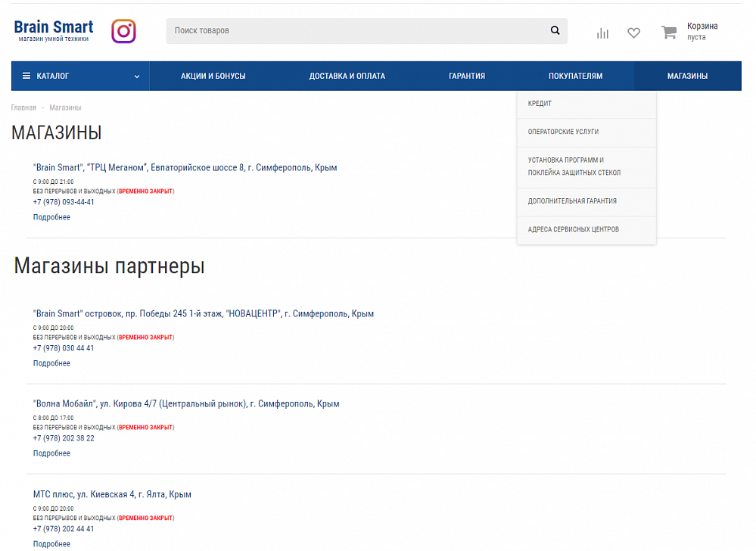The width and height of the screenshot is (756, 551).
Task: Follow the Главная breadcrumb link
Action: (x=23, y=107)
